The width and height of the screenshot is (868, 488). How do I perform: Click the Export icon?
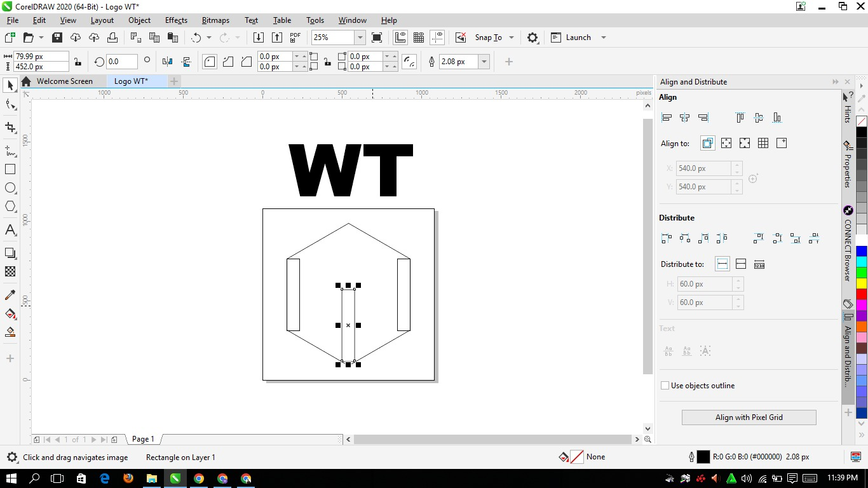(x=277, y=37)
